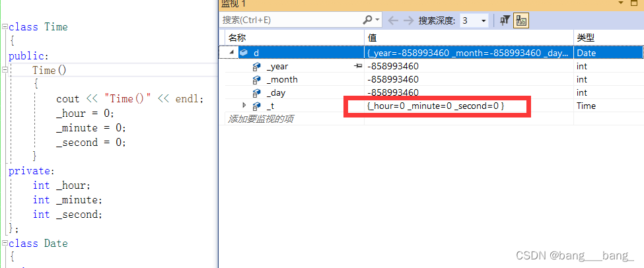
Task: Click the field icon beside _day
Action: [257, 92]
